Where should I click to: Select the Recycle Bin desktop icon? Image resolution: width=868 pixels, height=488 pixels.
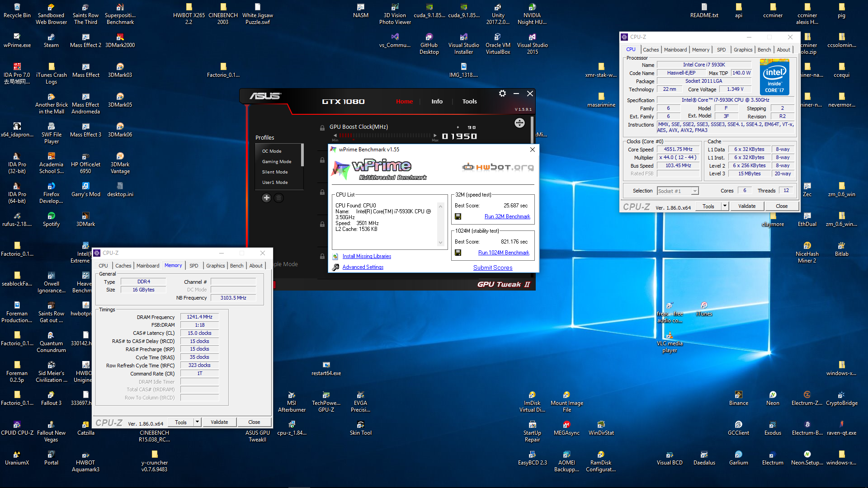point(17,11)
